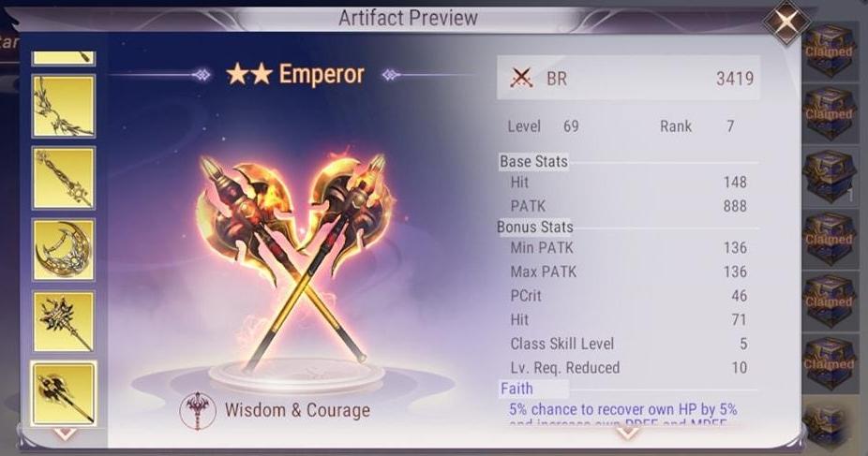Click the Faith skill label

(516, 389)
